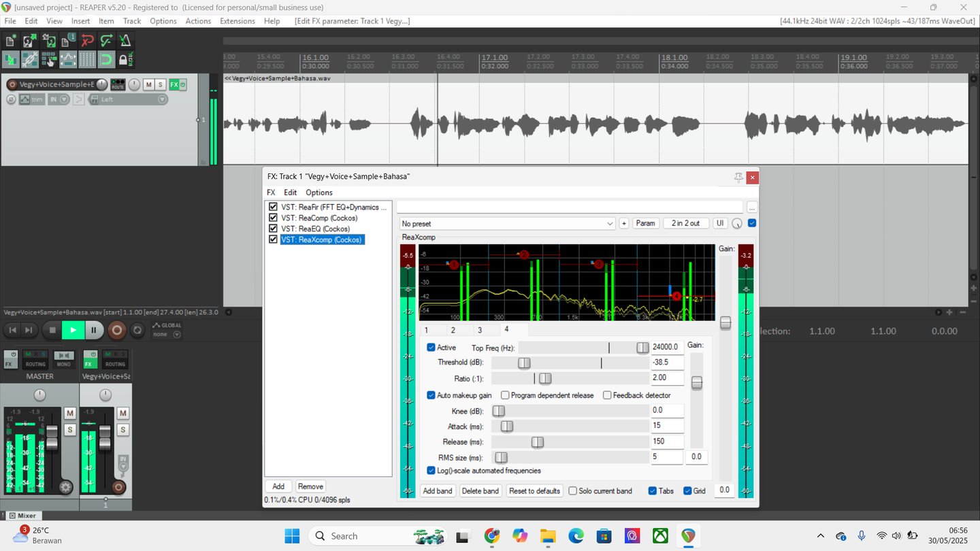Click the Threshold (dB) slider handle
This screenshot has width=980, height=551.
(x=523, y=363)
